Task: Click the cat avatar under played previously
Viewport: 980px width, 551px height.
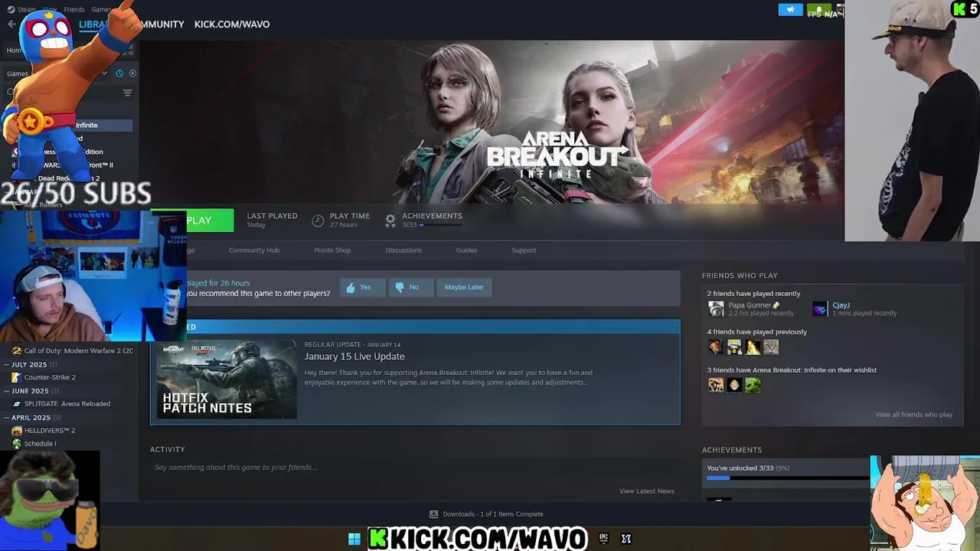Action: [771, 347]
